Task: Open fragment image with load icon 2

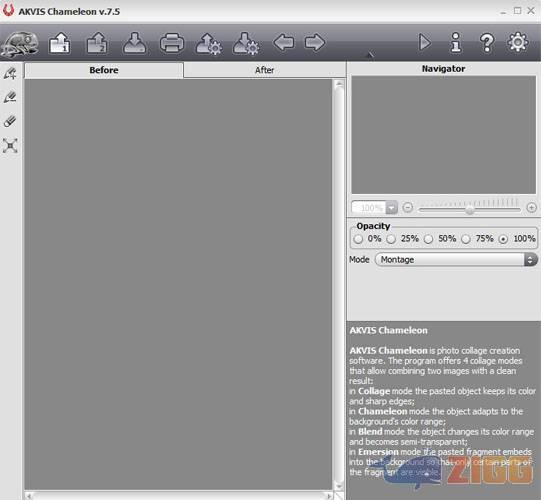Action: [x=97, y=43]
